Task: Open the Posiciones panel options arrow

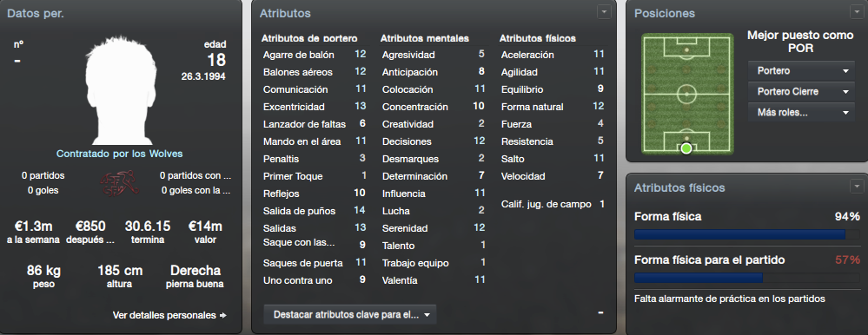Action: click(856, 11)
